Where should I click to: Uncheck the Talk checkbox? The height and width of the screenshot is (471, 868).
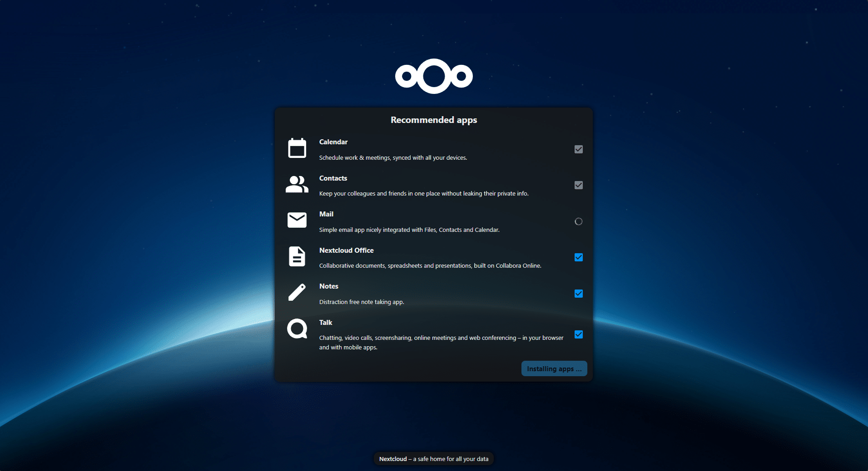(578, 334)
